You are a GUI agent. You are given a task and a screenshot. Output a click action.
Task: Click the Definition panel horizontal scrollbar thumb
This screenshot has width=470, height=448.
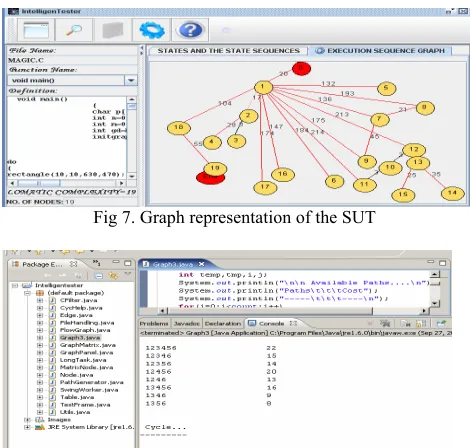[x=39, y=183]
